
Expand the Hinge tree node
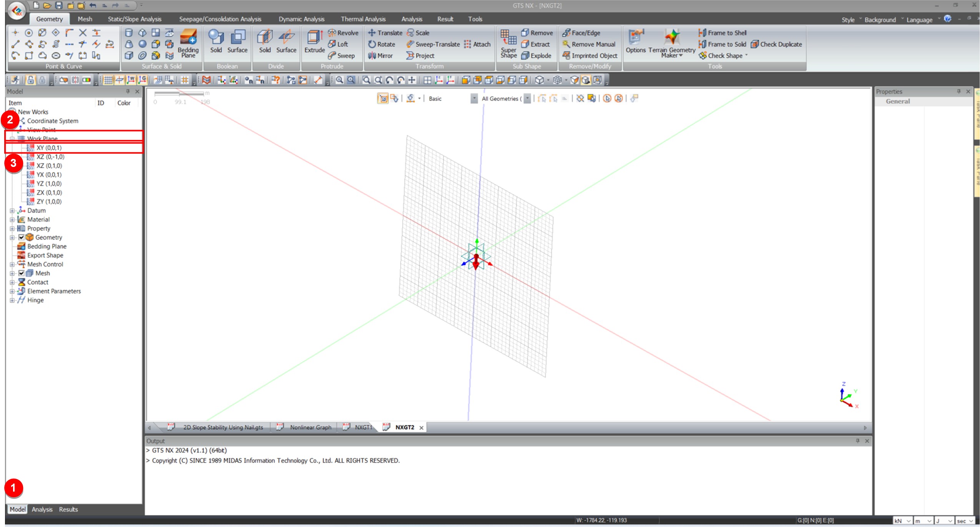12,300
